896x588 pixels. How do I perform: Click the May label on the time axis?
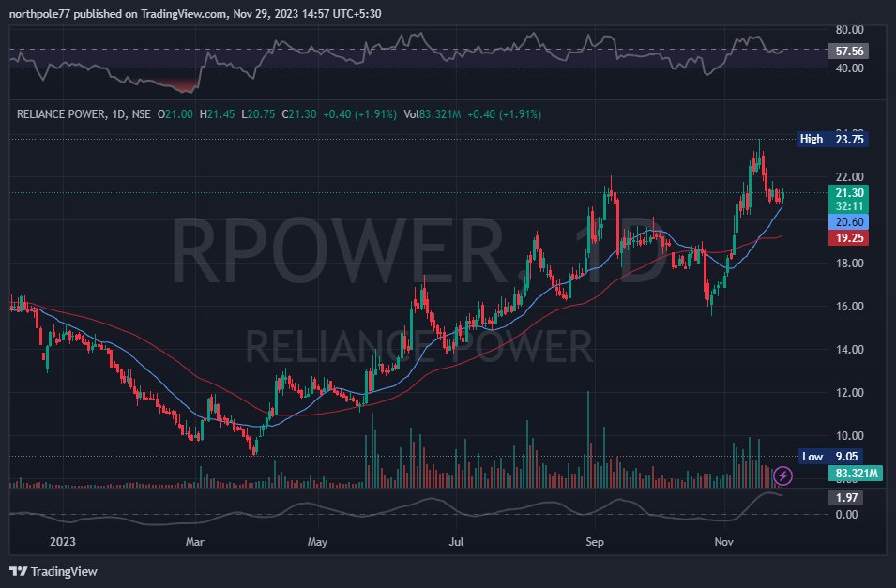point(317,541)
